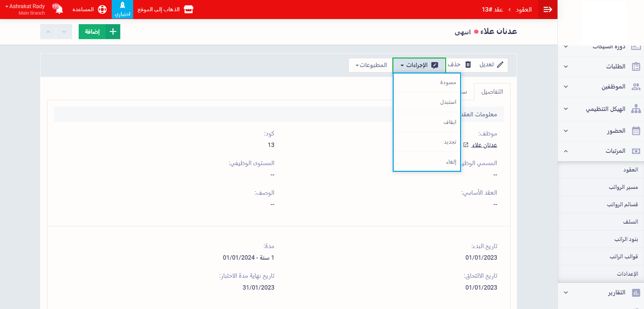
Task: Close the الإجراءات actions dropdown
Action: click(x=419, y=65)
